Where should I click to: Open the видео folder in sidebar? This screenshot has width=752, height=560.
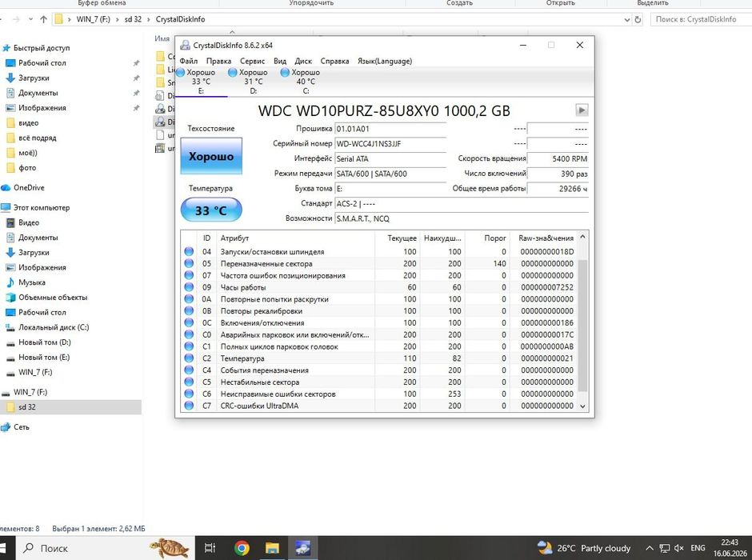[x=28, y=122]
